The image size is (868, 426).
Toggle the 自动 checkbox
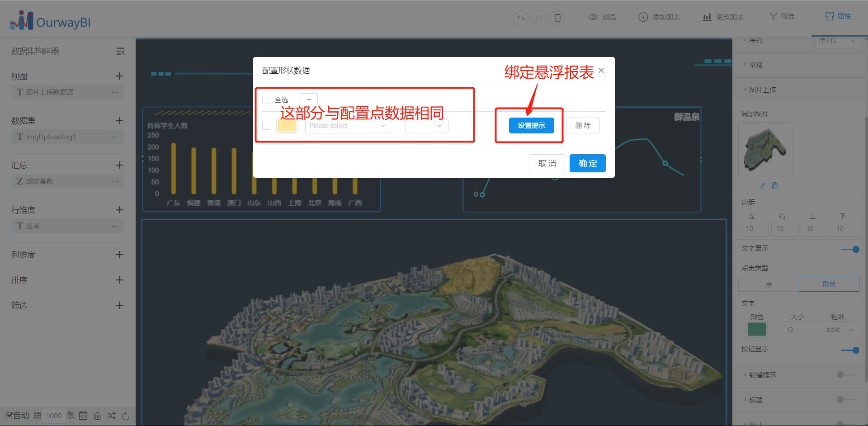click(9, 415)
